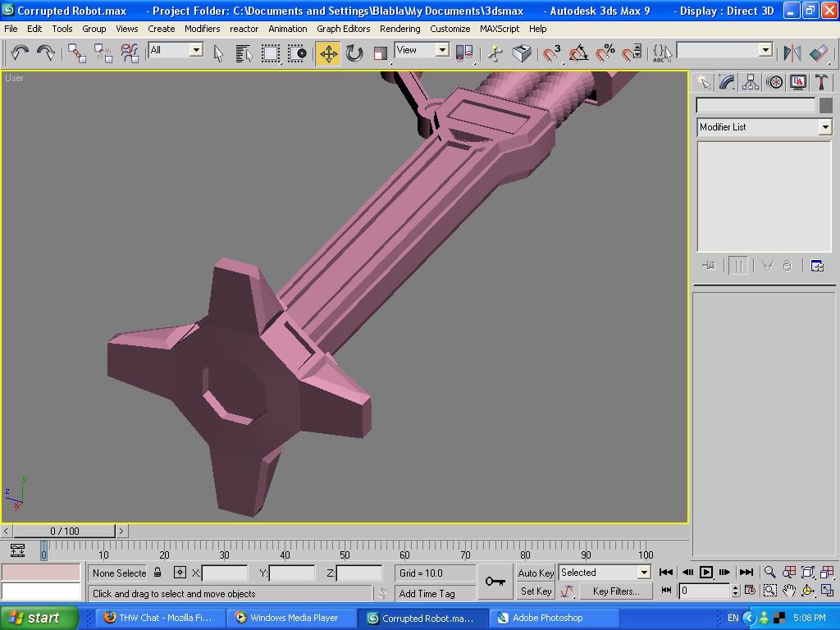
Task: Switch to Hierarchy command panel tab
Action: 751,82
